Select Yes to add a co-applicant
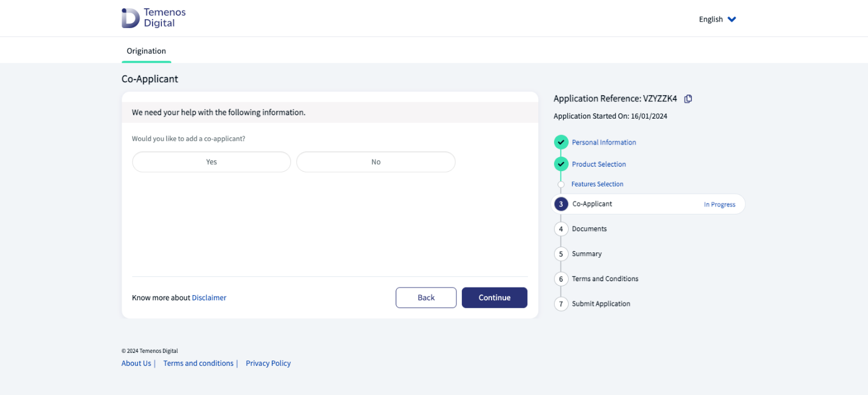Screen dimensions: 868x395 click(x=212, y=162)
